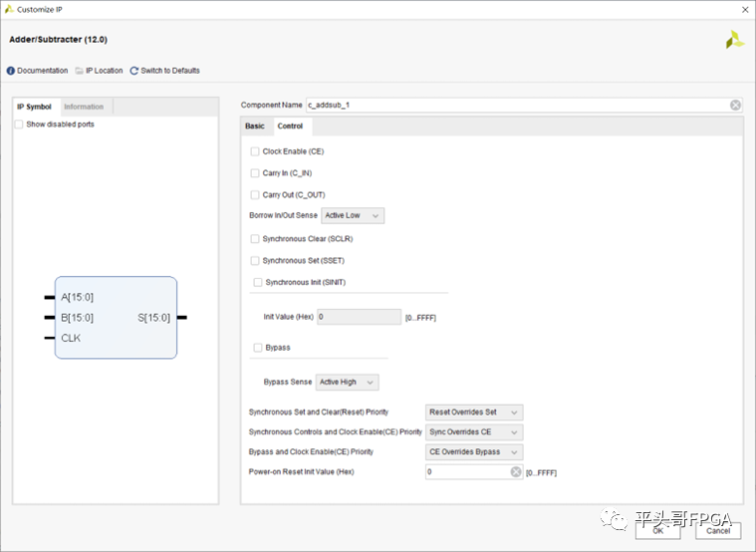Open Bypass Sense dropdown
Screen dimensions: 756x552
(x=348, y=383)
